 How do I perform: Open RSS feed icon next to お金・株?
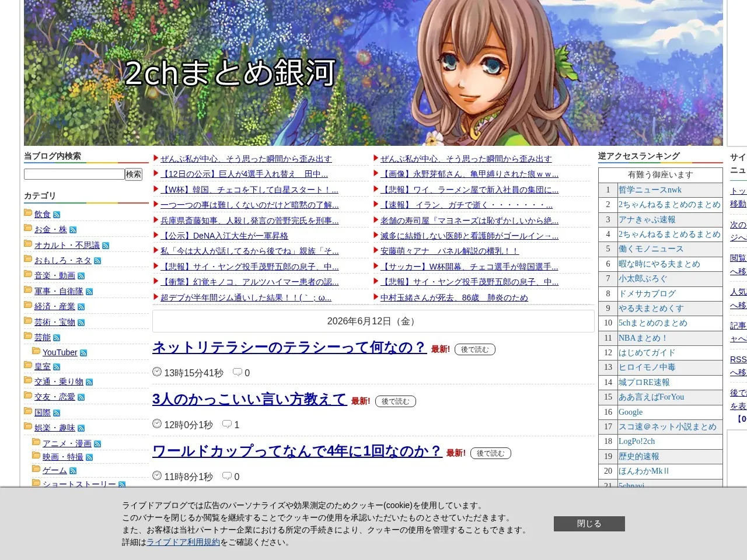pyautogui.click(x=73, y=230)
